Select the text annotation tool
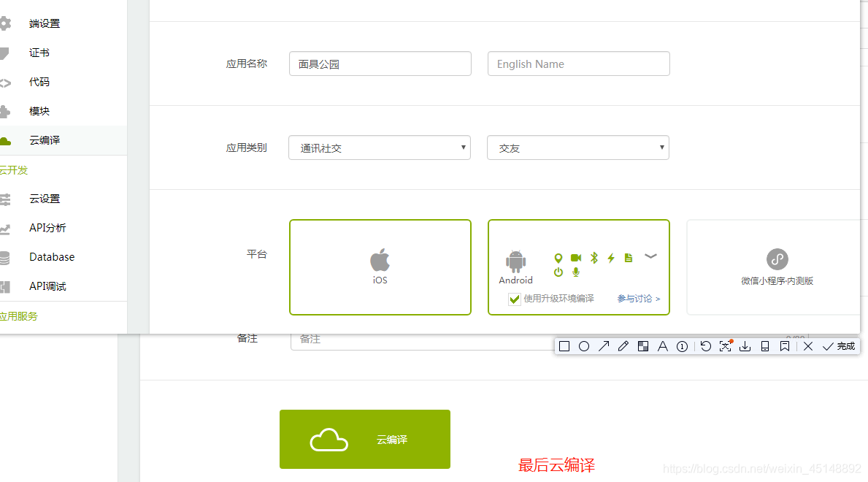Image resolution: width=868 pixels, height=482 pixels. 662,346
